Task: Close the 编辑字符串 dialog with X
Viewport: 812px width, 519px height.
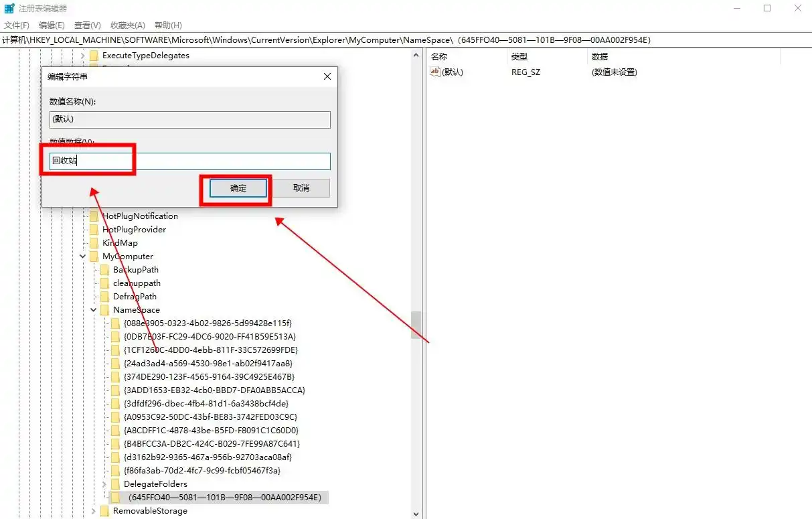Action: 327,77
